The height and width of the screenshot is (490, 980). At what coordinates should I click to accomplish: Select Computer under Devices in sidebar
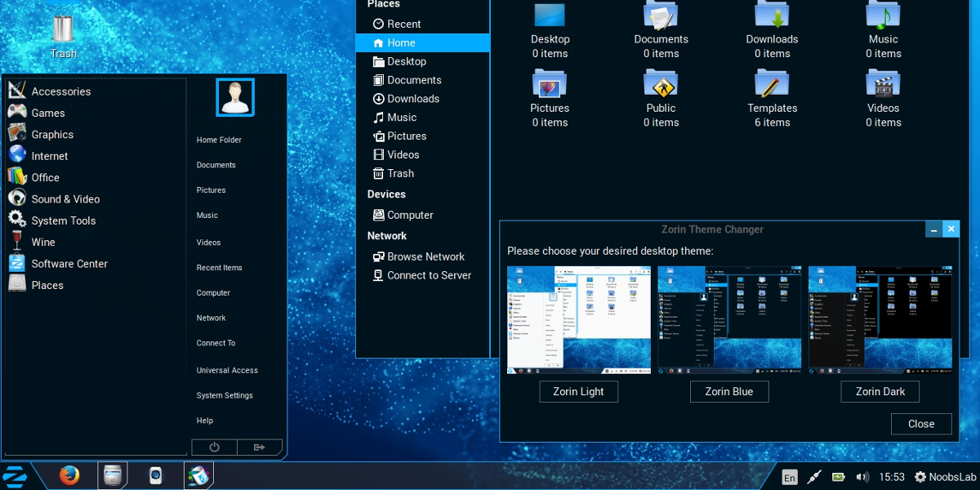pyautogui.click(x=422, y=216)
